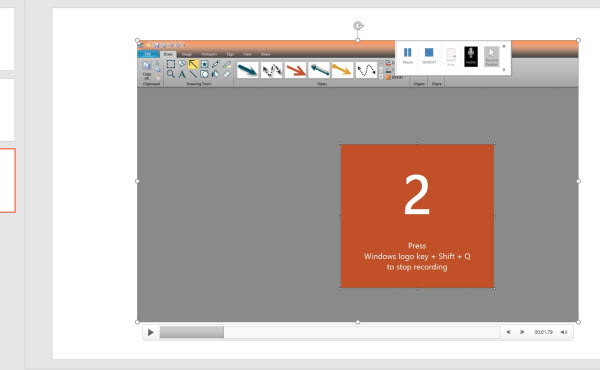Choose the red arrow style
Image resolution: width=600 pixels, height=370 pixels.
pyautogui.click(x=295, y=70)
